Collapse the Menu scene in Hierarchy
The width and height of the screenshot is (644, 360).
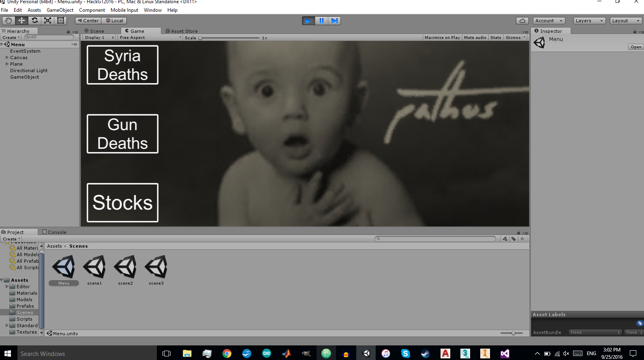(x=2, y=45)
